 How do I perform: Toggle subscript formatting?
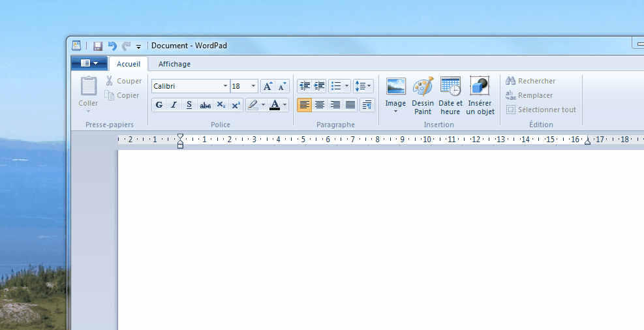(221, 105)
